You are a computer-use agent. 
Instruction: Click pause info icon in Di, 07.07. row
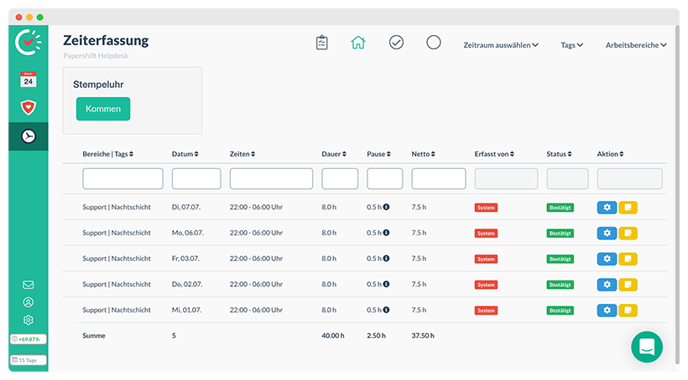click(x=386, y=207)
